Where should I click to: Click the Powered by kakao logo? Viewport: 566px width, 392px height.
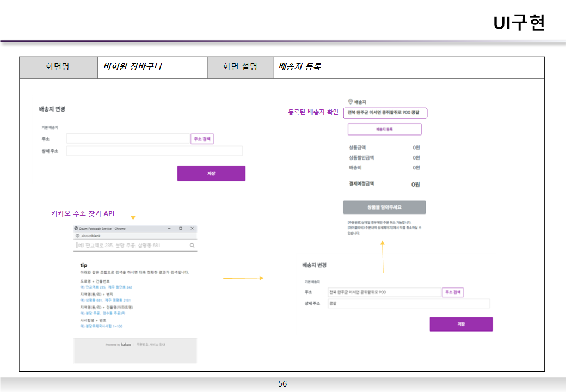pos(119,345)
